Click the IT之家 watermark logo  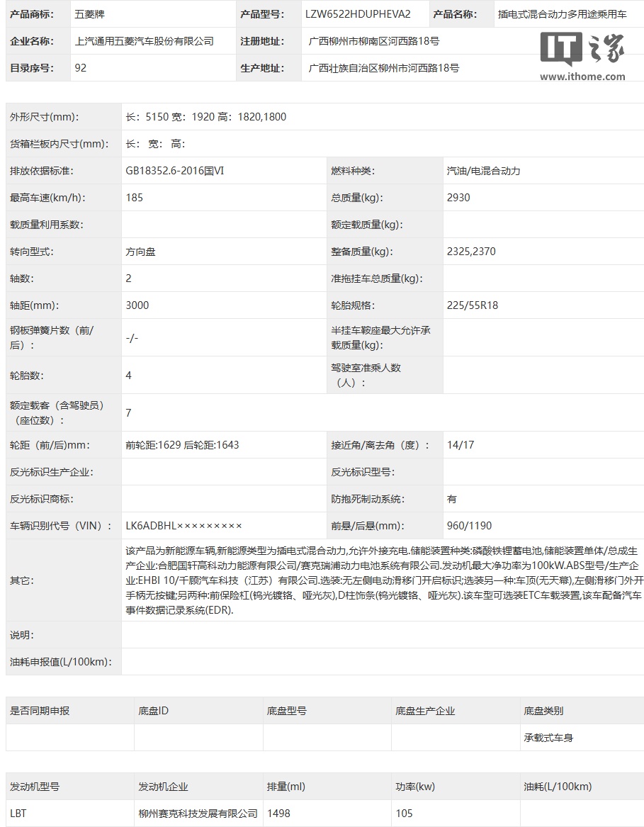click(x=582, y=48)
